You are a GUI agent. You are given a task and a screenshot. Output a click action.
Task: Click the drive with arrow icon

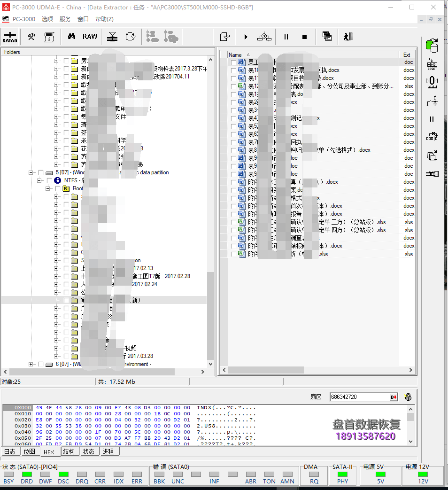pyautogui.click(x=131, y=37)
